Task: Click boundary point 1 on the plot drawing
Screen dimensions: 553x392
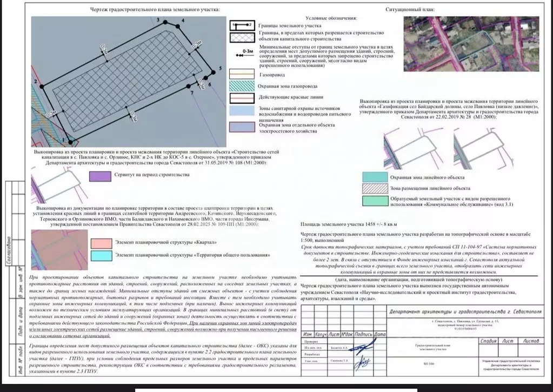Action: point(70,142)
